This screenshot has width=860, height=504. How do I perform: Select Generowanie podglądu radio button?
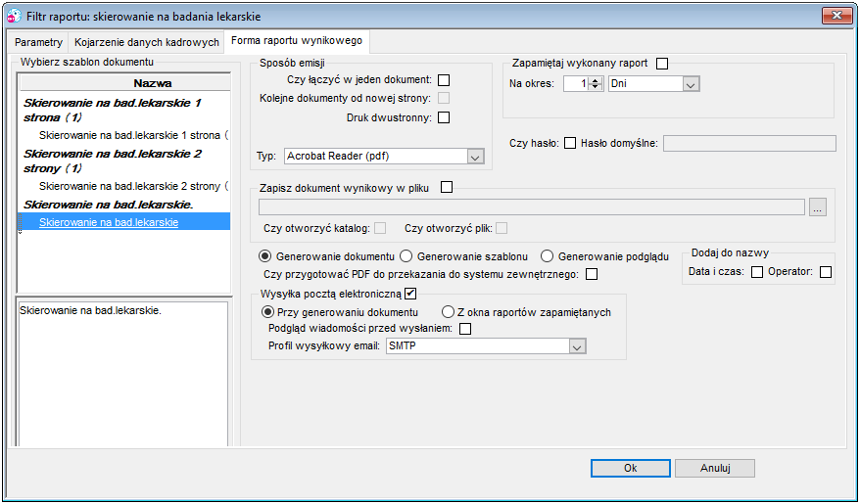click(547, 255)
